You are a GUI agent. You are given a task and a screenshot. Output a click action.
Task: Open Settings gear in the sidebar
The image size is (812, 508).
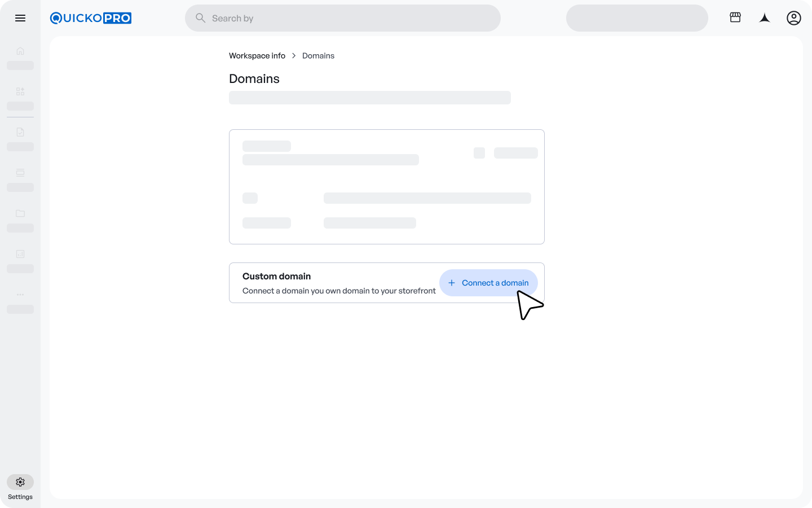20,482
